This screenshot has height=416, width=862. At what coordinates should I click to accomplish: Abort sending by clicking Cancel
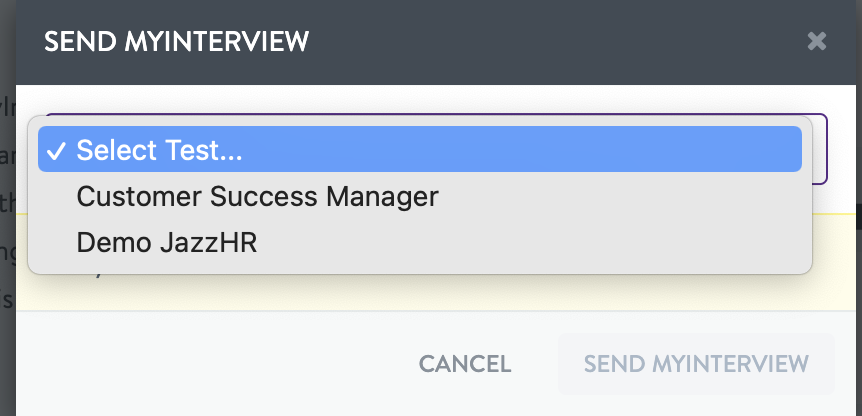click(465, 364)
